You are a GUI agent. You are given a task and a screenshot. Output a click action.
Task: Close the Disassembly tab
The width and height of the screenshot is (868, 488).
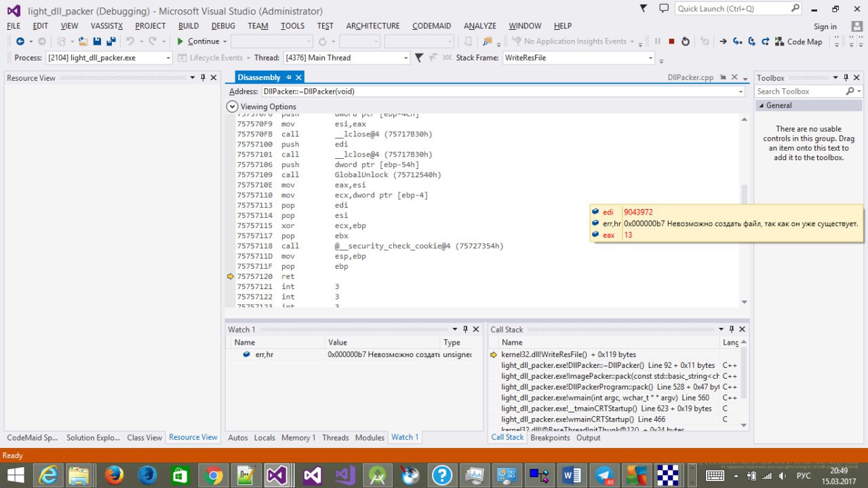click(299, 77)
